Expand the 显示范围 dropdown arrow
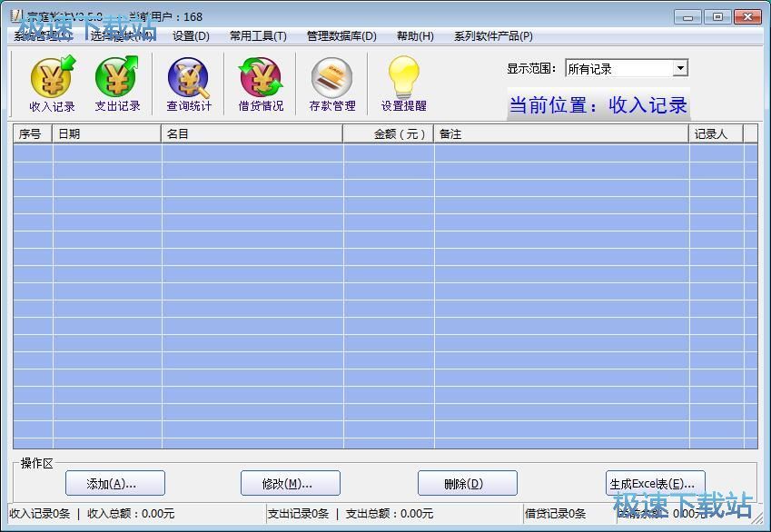The height and width of the screenshot is (532, 771). [680, 69]
